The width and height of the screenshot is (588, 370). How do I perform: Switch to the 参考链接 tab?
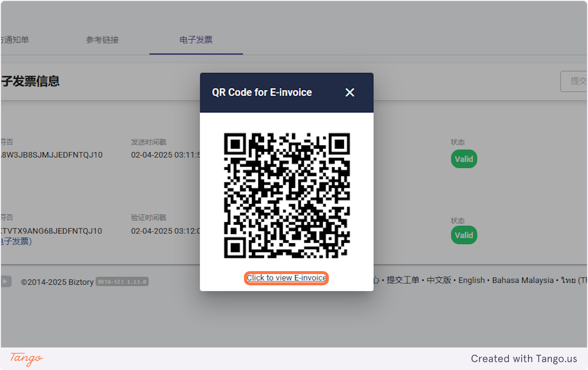[x=102, y=40]
